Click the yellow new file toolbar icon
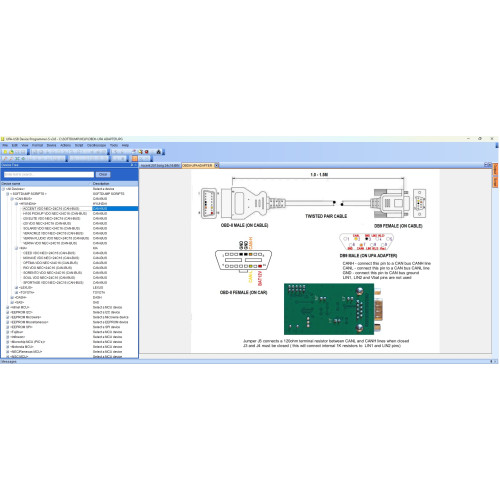The height and width of the screenshot is (500, 500). pyautogui.click(x=5, y=152)
